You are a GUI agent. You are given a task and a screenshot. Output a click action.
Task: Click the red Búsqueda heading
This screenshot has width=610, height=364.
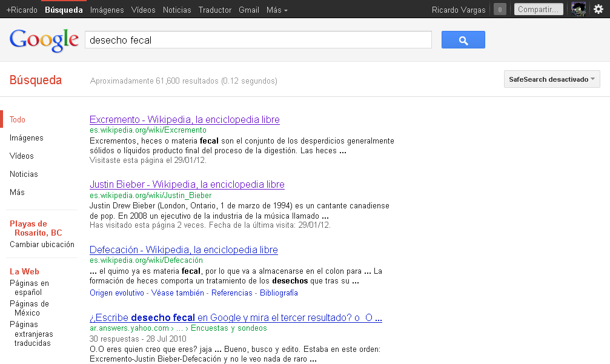(36, 80)
